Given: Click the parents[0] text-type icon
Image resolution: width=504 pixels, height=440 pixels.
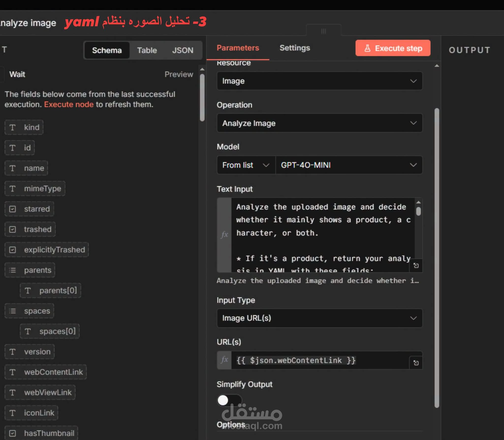Looking at the screenshot, I should click(28, 291).
